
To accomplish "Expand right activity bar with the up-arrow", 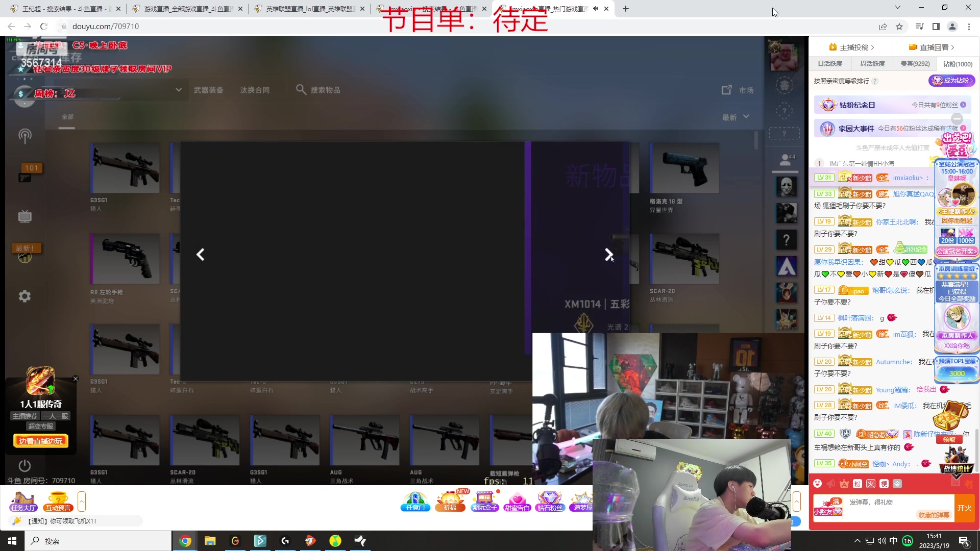I will (x=797, y=501).
